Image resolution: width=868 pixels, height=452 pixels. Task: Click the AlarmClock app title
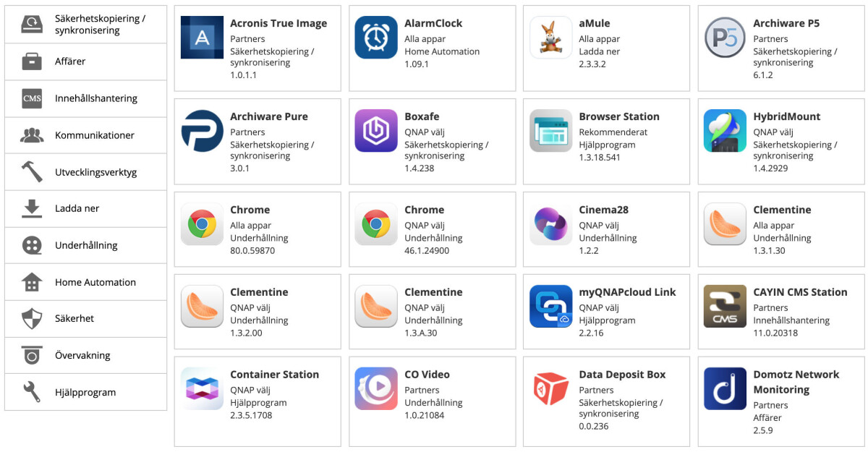pyautogui.click(x=433, y=23)
